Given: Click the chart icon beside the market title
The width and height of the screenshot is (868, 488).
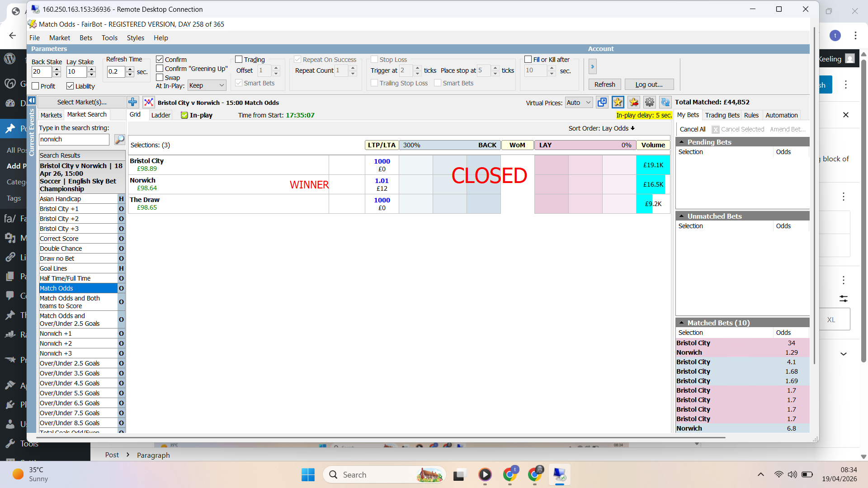Looking at the screenshot, I should pos(148,103).
